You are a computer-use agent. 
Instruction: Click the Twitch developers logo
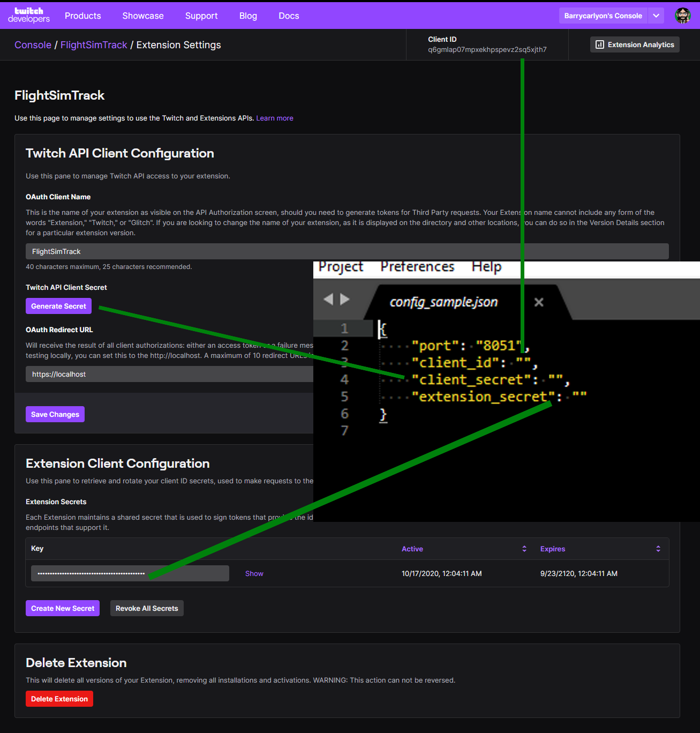point(29,16)
